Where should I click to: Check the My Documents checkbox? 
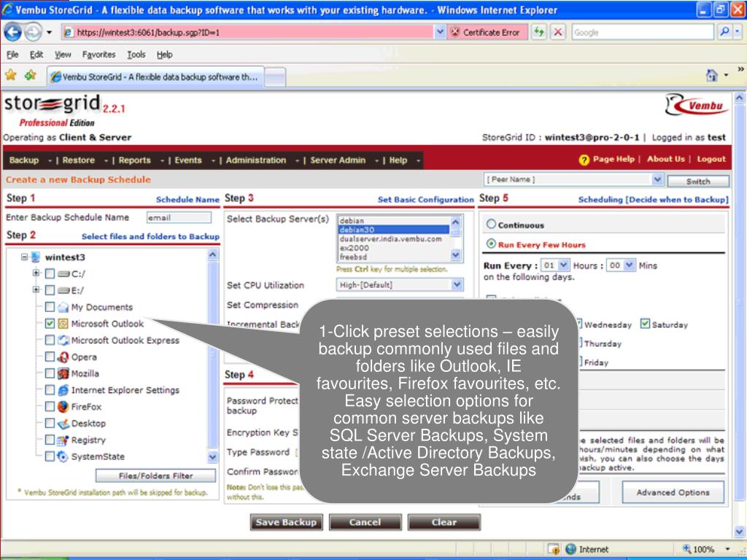[x=50, y=307]
